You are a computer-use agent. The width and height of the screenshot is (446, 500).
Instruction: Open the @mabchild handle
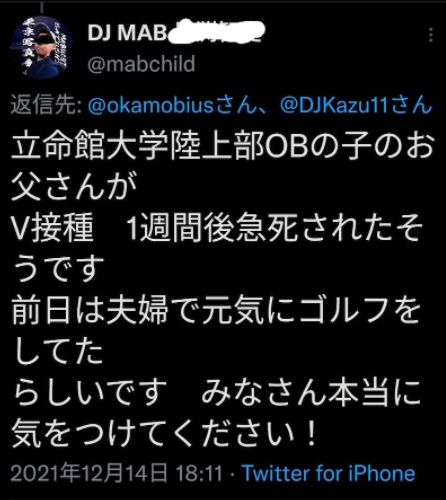point(141,64)
